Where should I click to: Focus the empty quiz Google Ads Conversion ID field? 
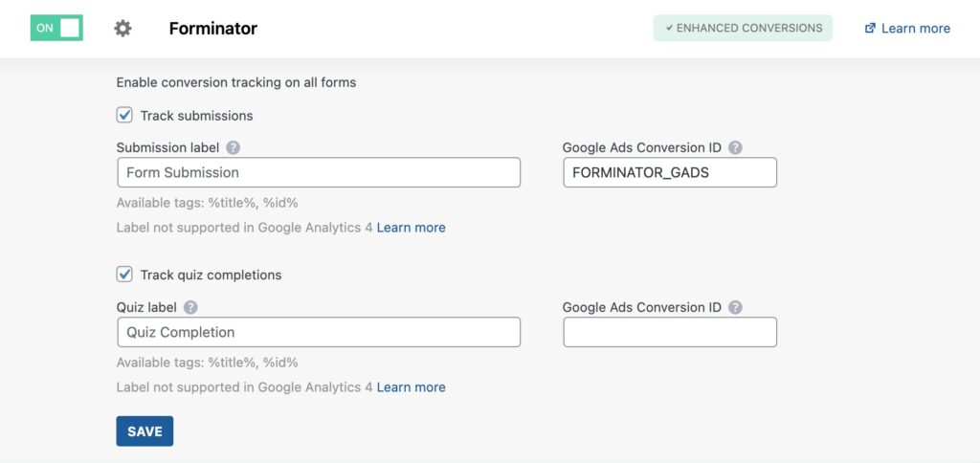(670, 332)
